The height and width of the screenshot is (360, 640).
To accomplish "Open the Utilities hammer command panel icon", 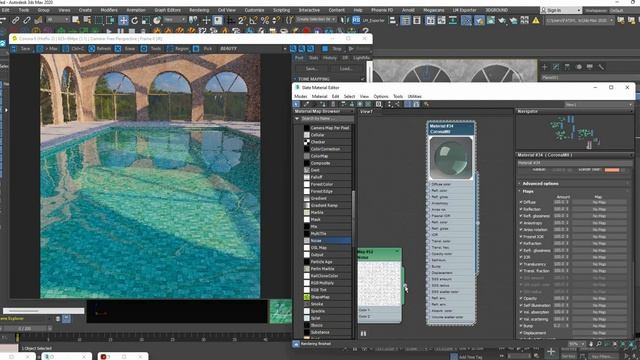I will pyautogui.click(x=601, y=67).
